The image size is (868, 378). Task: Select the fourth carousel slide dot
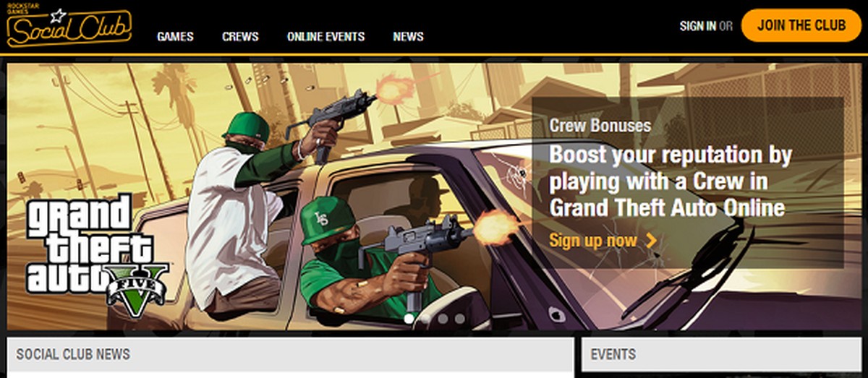click(x=461, y=318)
